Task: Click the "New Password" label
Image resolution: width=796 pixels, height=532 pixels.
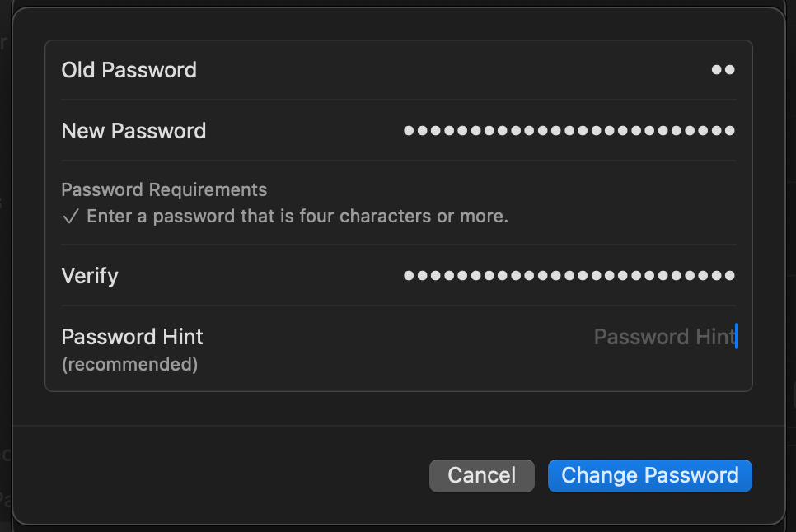Action: tap(134, 131)
